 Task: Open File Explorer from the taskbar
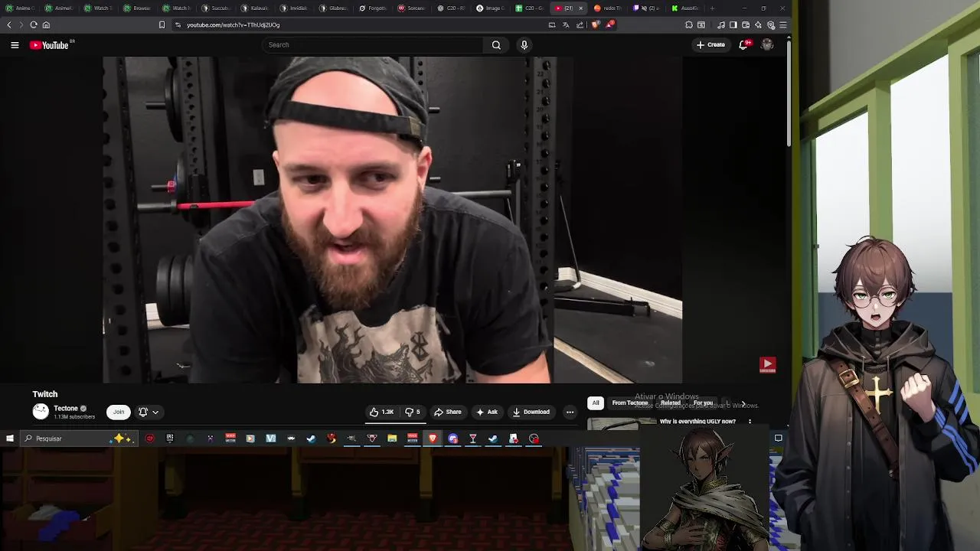[392, 439]
